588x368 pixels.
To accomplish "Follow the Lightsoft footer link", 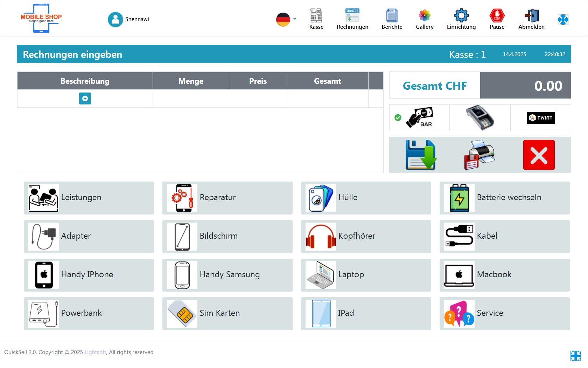I will coord(95,352).
